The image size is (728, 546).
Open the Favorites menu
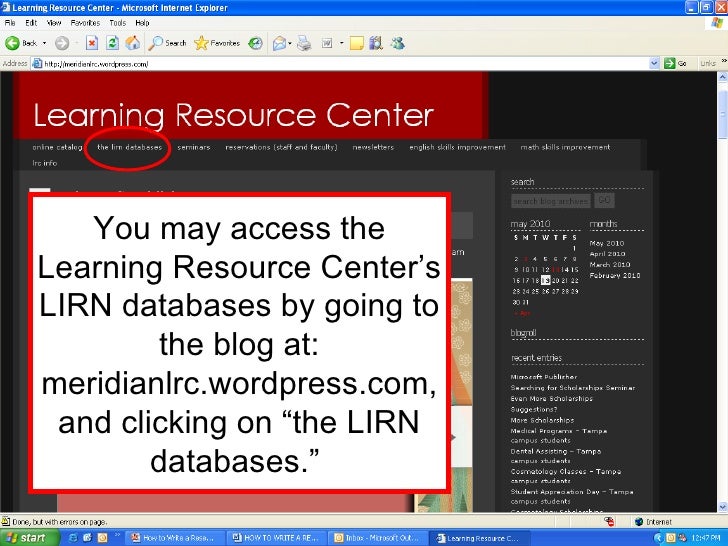pyautogui.click(x=85, y=23)
